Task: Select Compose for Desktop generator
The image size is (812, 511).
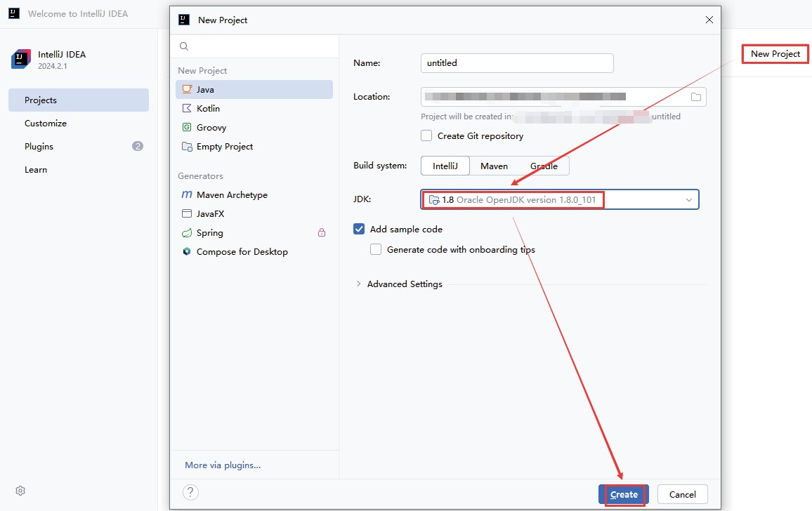Action: click(x=254, y=251)
